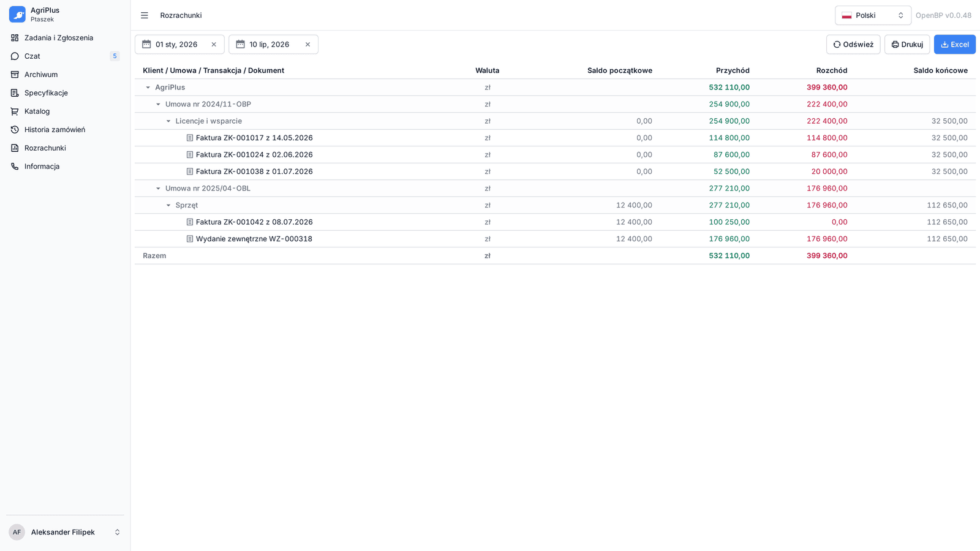Collapse the AgriPlus client row
This screenshot has height=551, width=980.
148,88
